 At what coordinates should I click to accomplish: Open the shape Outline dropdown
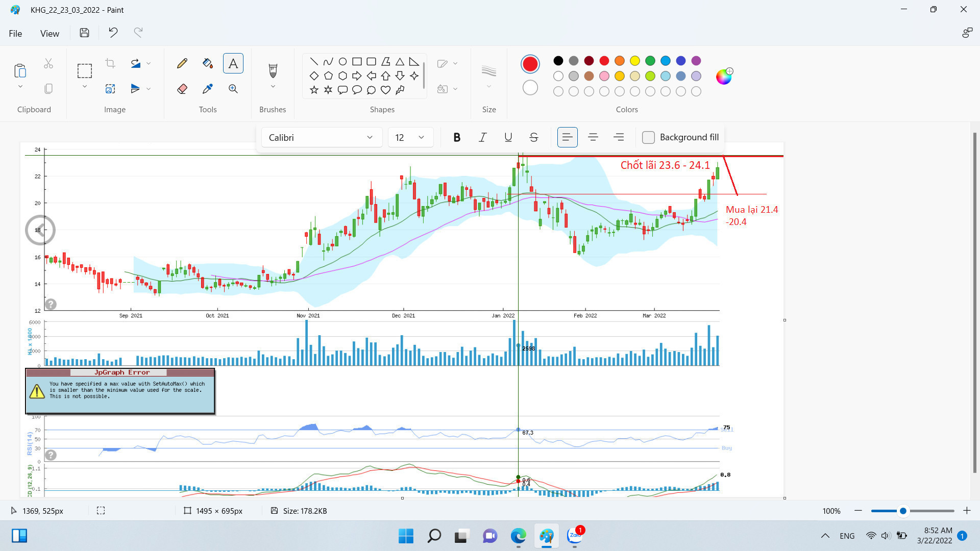(x=447, y=63)
